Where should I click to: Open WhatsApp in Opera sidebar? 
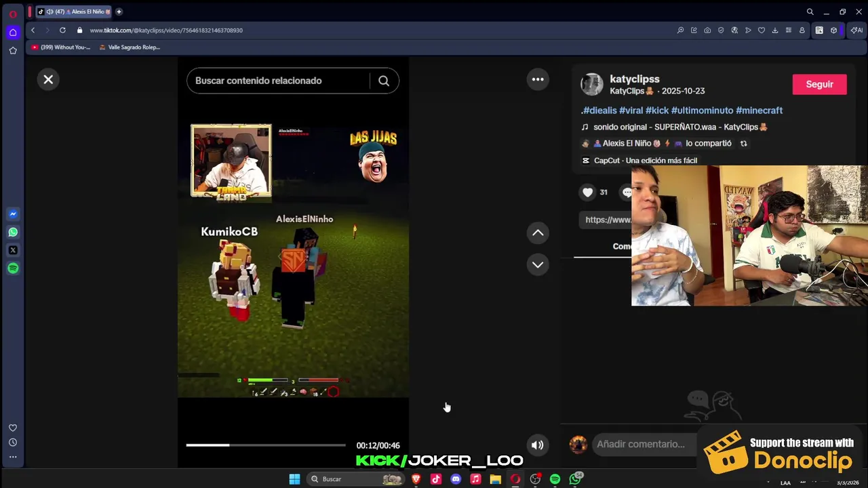click(13, 232)
